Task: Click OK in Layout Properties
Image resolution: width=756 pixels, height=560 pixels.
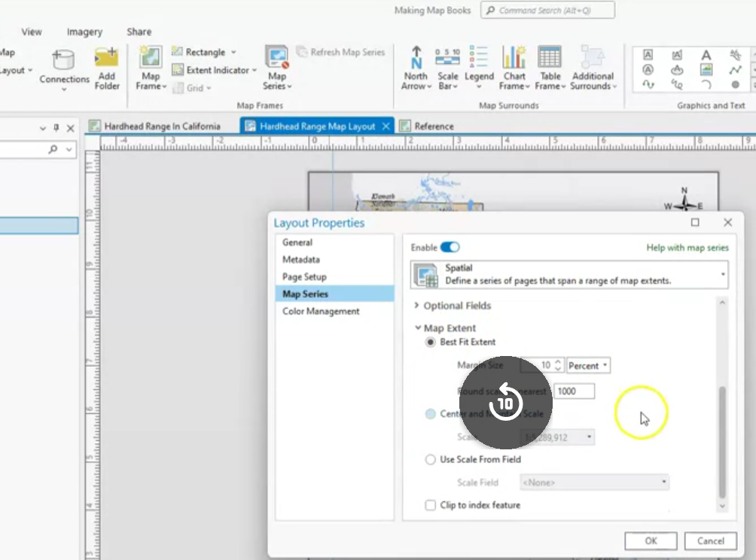Action: click(651, 540)
